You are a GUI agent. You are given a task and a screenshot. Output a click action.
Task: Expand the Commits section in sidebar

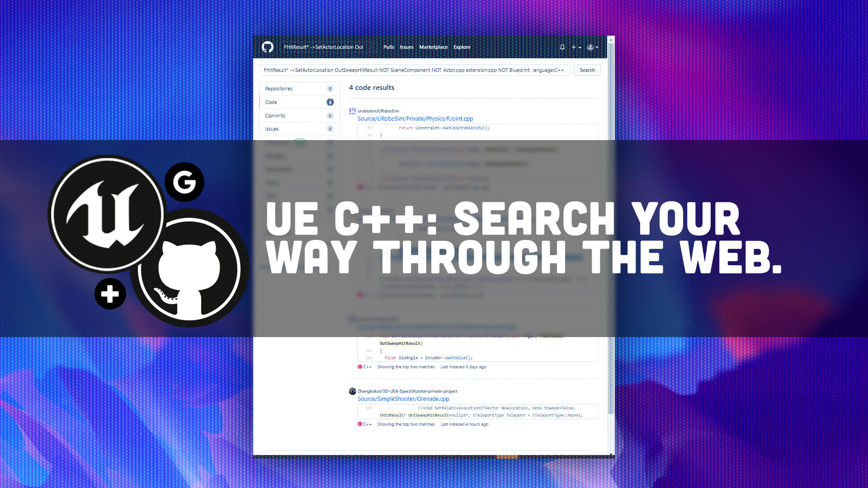click(x=274, y=115)
